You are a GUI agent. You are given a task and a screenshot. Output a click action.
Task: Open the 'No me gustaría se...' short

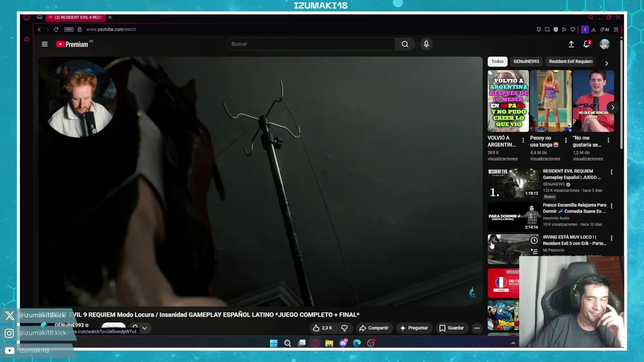click(x=593, y=101)
